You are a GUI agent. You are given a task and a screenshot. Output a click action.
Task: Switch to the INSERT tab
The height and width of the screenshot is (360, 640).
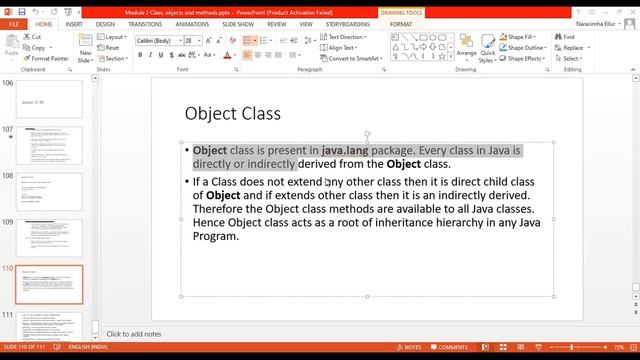click(74, 24)
